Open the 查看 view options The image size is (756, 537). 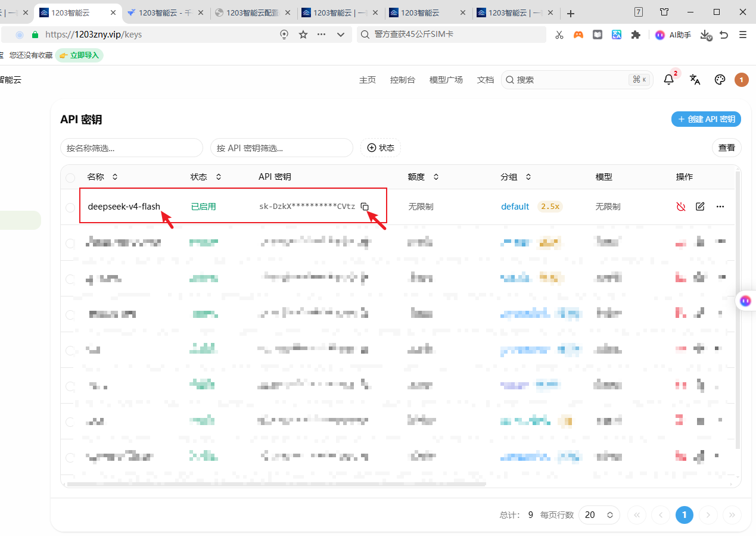click(727, 148)
